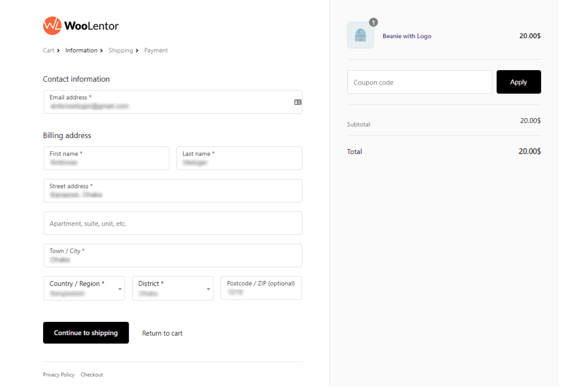Click the WooLentor logo
The width and height of the screenshot is (566, 392).
click(81, 25)
